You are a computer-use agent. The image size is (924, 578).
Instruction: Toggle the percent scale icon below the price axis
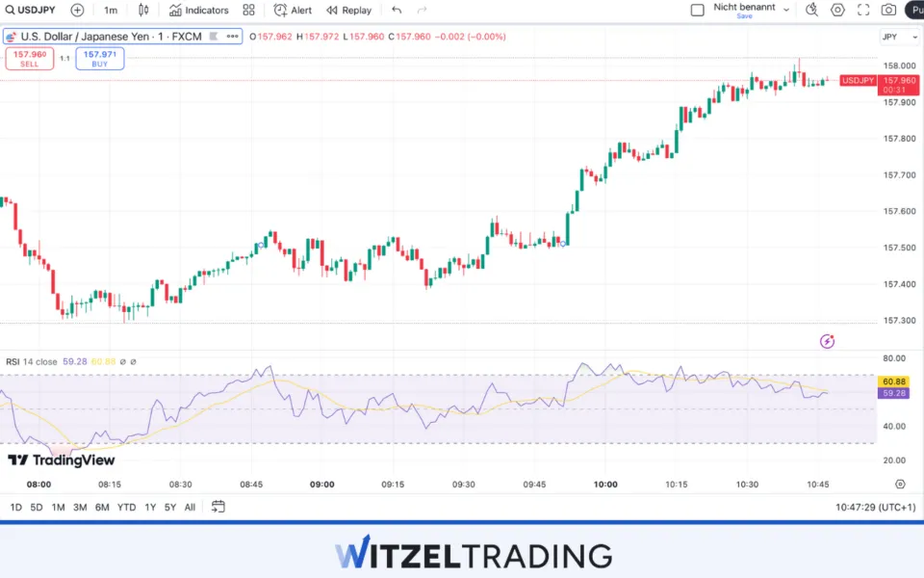[x=899, y=485]
